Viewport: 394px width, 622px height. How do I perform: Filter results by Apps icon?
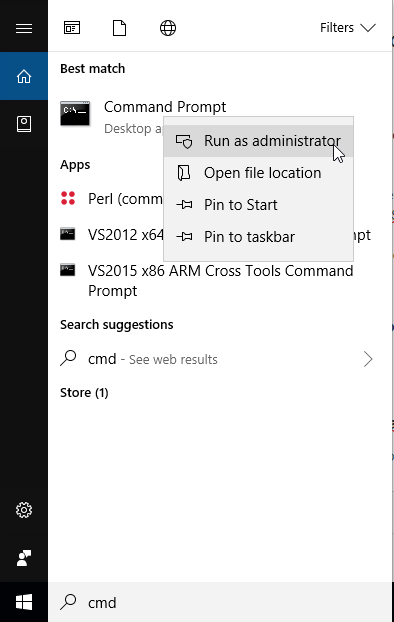[x=72, y=28]
